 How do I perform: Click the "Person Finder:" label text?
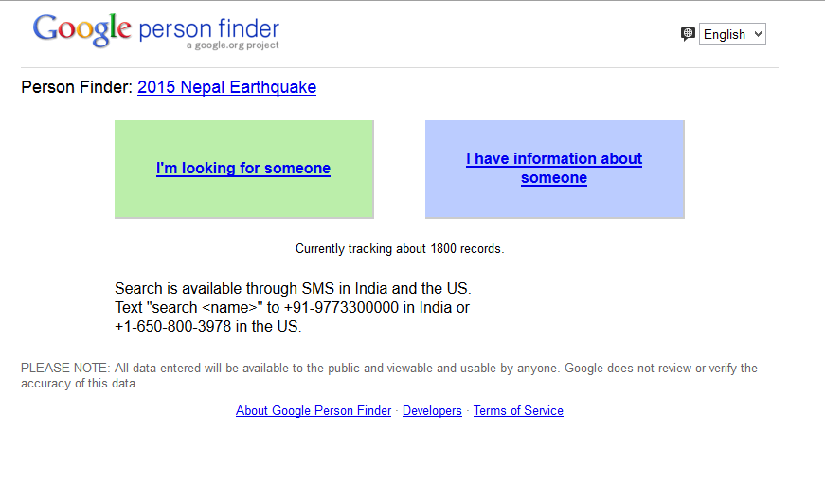click(77, 87)
